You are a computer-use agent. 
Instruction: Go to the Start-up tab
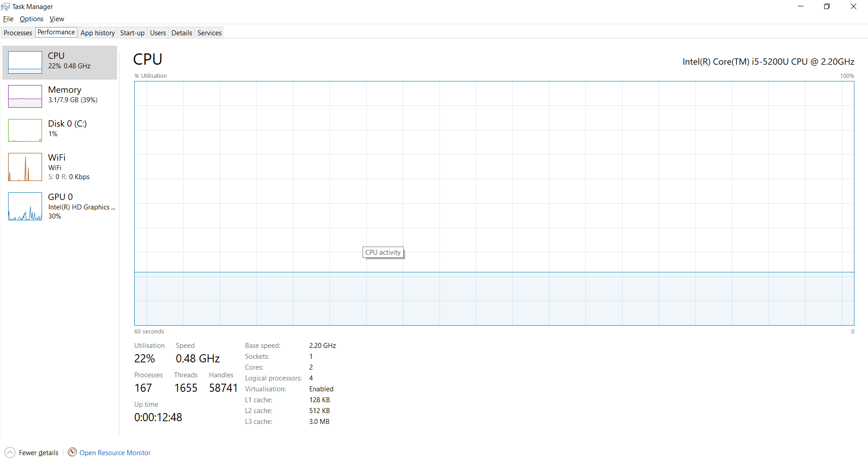132,33
